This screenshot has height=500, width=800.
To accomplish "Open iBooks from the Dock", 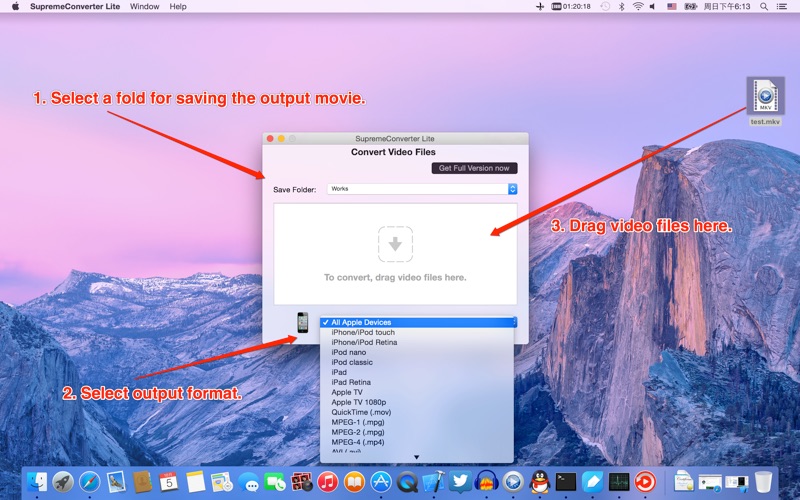I will [354, 482].
